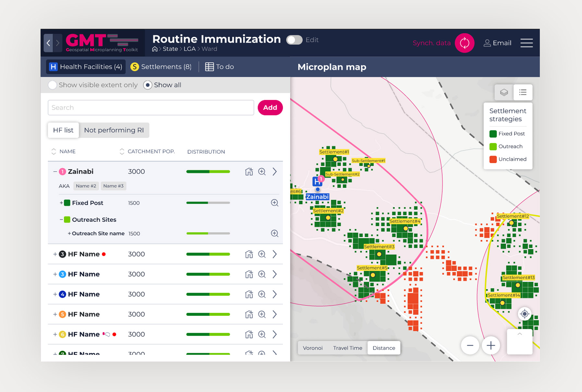The height and width of the screenshot is (392, 582).
Task: Click in the Search input field
Action: point(151,108)
